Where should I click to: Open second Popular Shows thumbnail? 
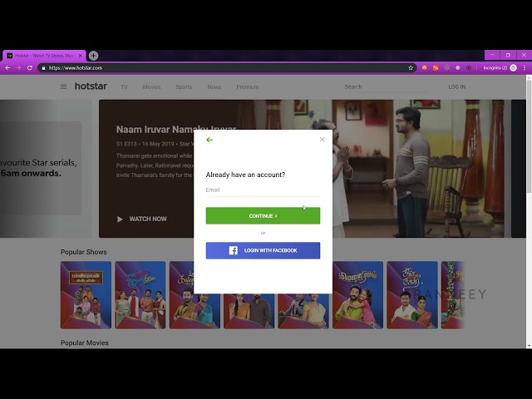point(140,295)
